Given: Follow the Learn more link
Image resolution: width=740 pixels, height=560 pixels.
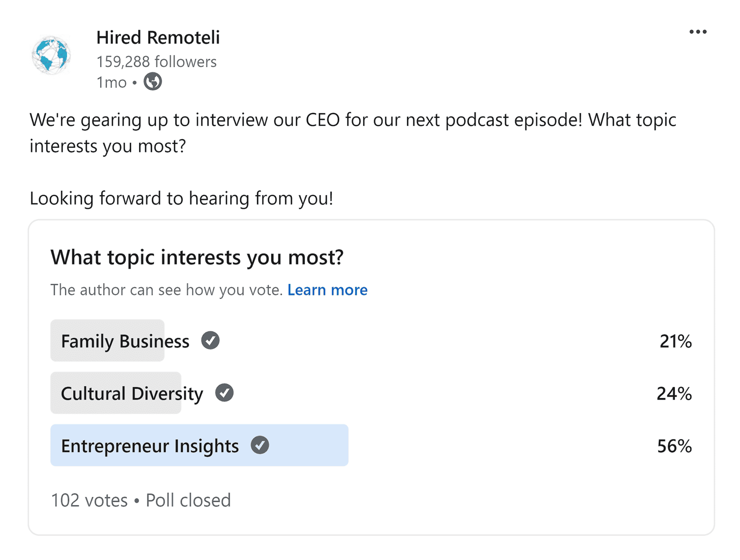Looking at the screenshot, I should tap(328, 290).
